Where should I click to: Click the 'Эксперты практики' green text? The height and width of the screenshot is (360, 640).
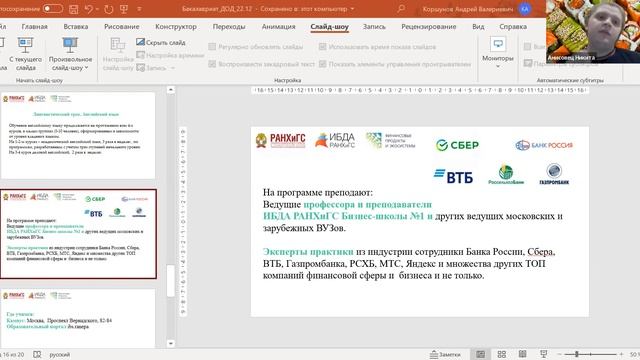click(308, 252)
